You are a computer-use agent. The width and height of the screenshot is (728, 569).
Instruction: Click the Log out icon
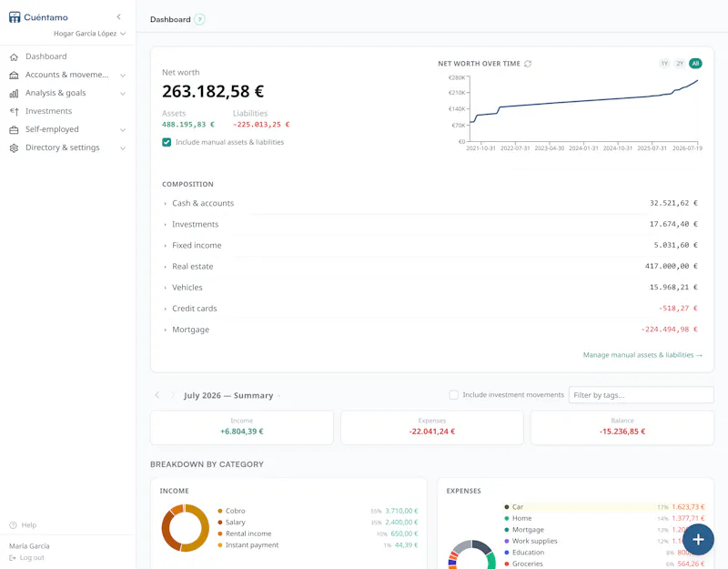[13, 557]
